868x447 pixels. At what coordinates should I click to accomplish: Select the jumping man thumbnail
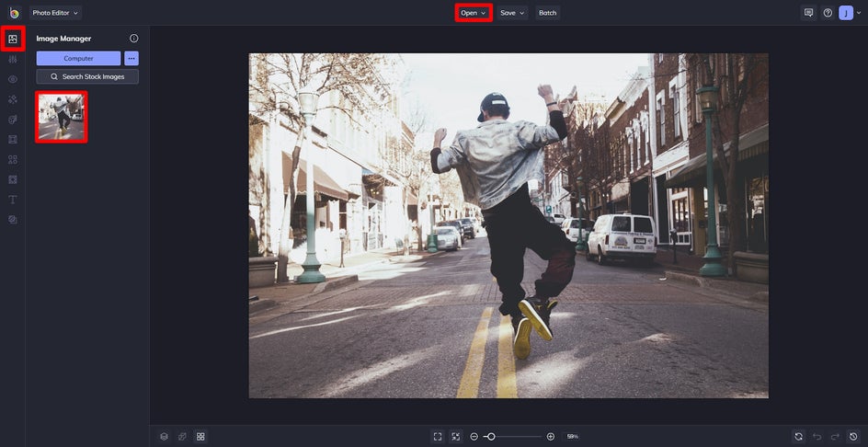point(61,117)
